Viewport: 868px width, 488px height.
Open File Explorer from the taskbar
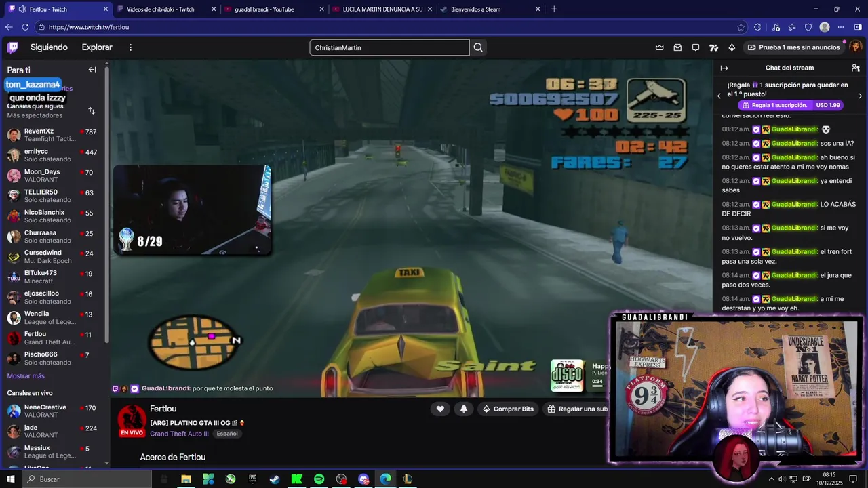coord(186,479)
